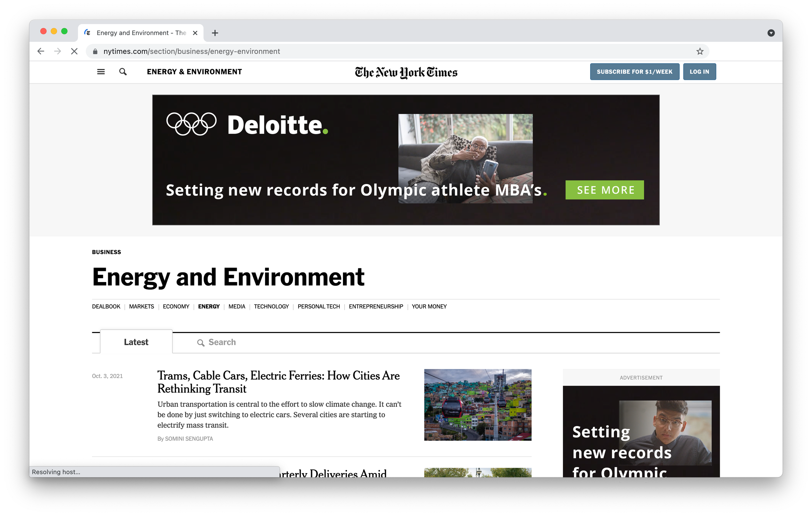Screen dimensions: 812x516
Task: Stop page loading with X button
Action: [x=74, y=52]
